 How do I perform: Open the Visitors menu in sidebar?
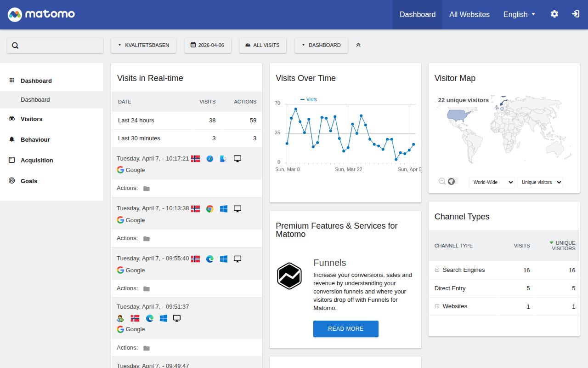pos(31,119)
